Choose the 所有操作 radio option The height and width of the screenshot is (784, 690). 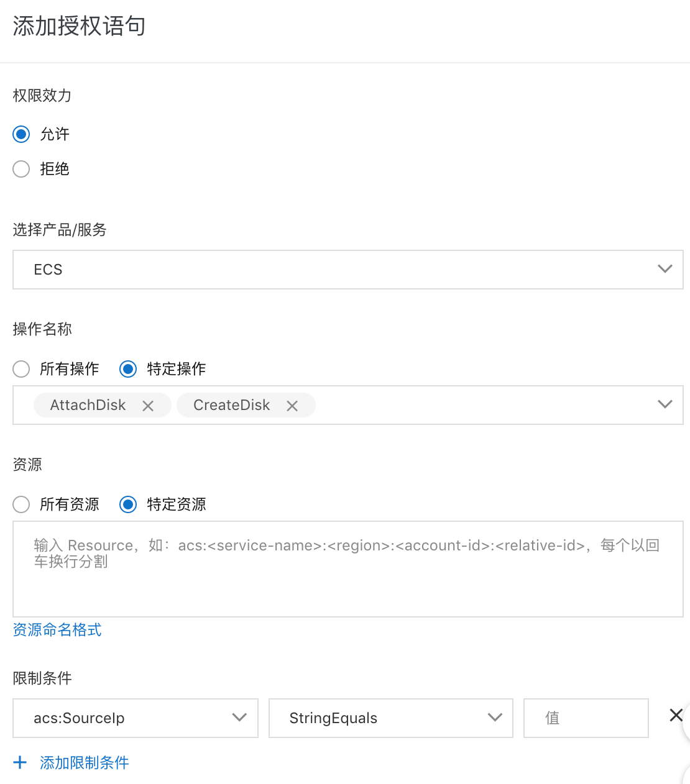tap(22, 369)
